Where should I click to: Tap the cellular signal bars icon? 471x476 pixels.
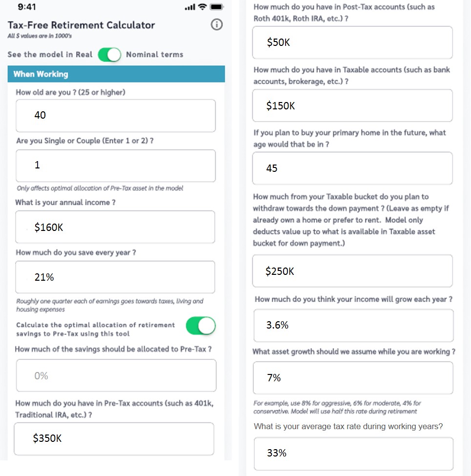(190, 7)
